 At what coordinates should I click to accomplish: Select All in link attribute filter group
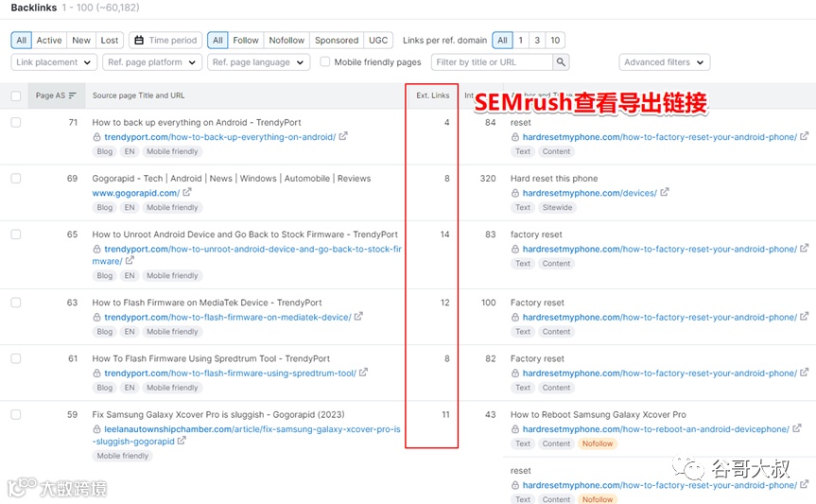tap(217, 40)
